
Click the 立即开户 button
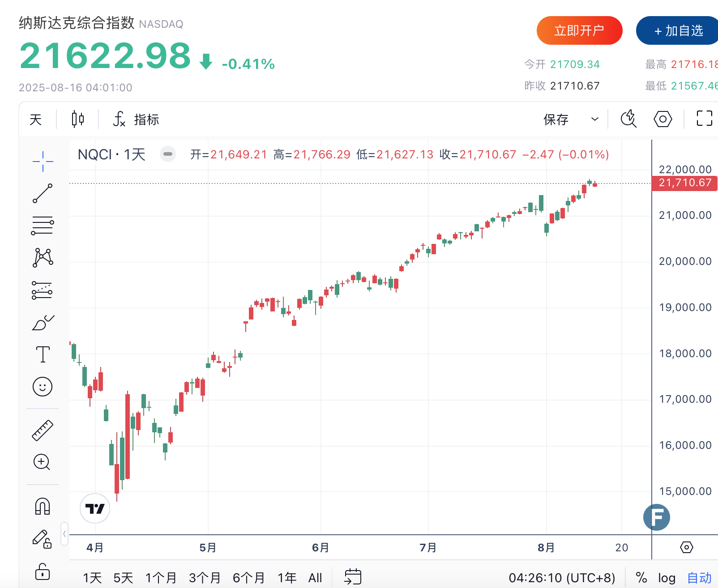tap(579, 30)
